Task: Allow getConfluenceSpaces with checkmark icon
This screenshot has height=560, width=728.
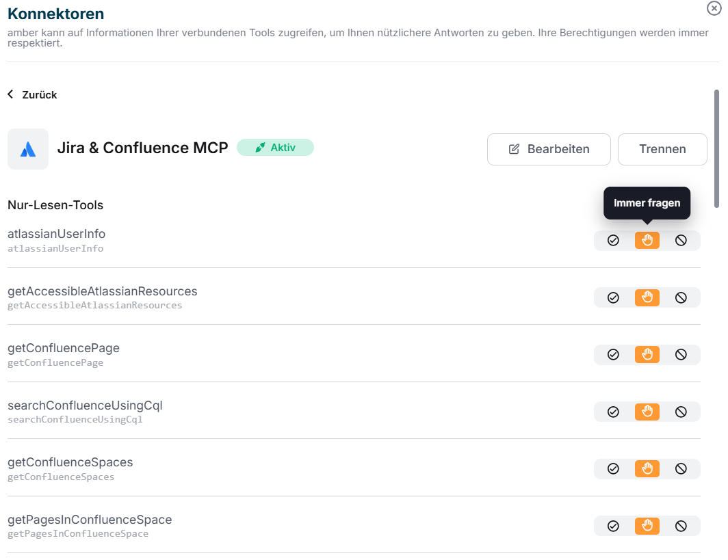Action: [613, 468]
